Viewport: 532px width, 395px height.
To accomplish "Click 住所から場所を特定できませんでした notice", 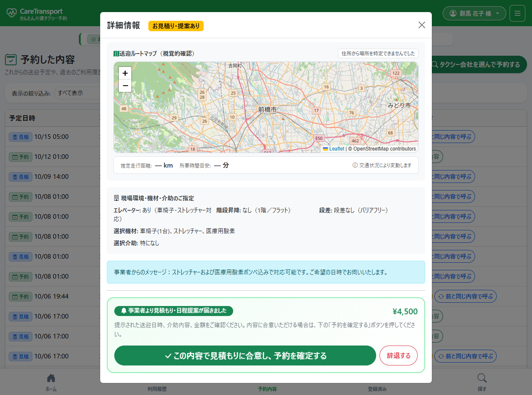I will tap(378, 53).
